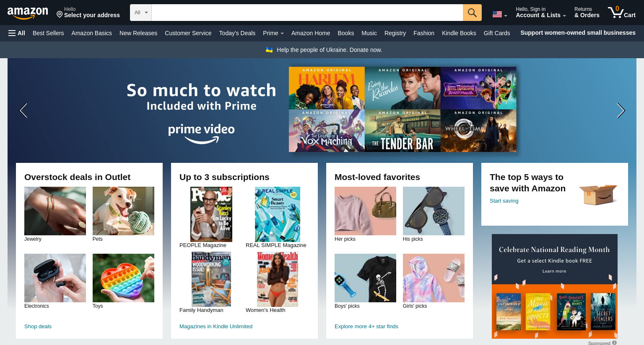
Task: Open Hotel Transylvania thumbnail
Action: coord(478,88)
